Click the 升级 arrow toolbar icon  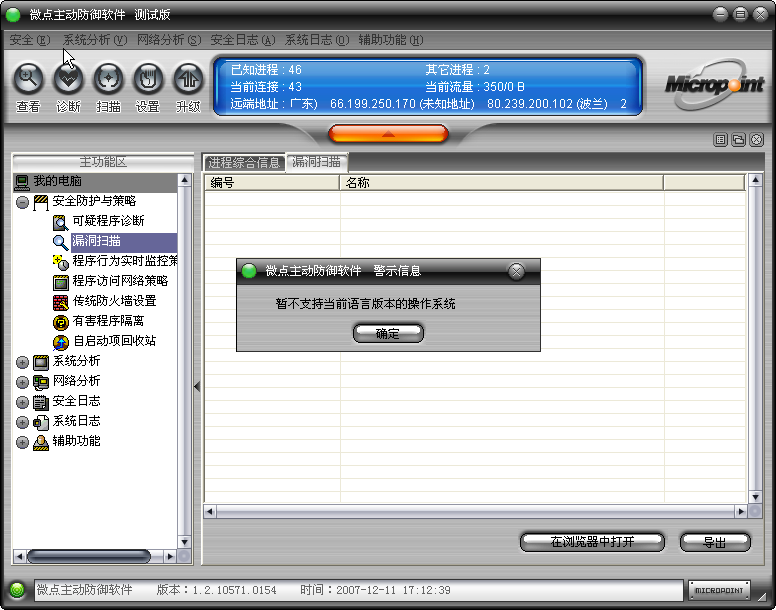point(188,79)
